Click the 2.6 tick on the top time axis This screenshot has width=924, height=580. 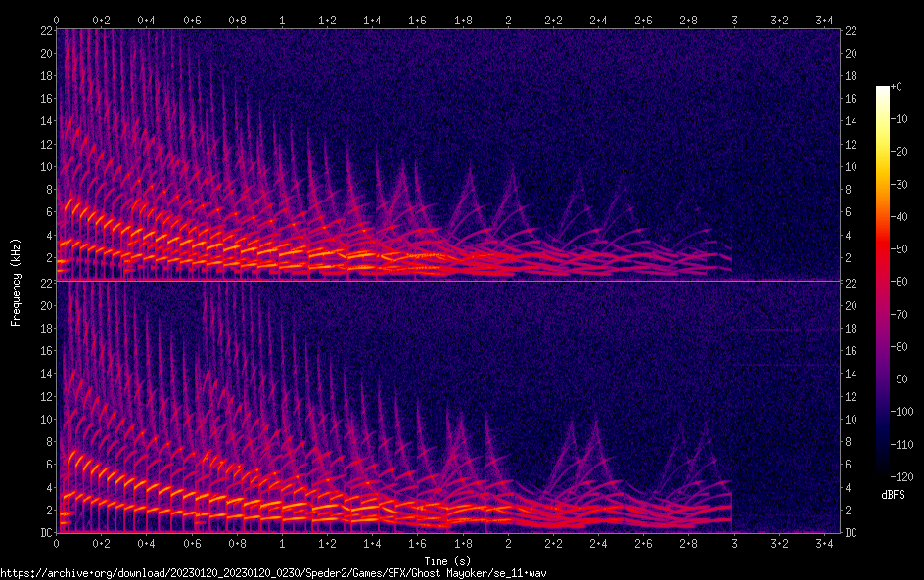click(643, 20)
